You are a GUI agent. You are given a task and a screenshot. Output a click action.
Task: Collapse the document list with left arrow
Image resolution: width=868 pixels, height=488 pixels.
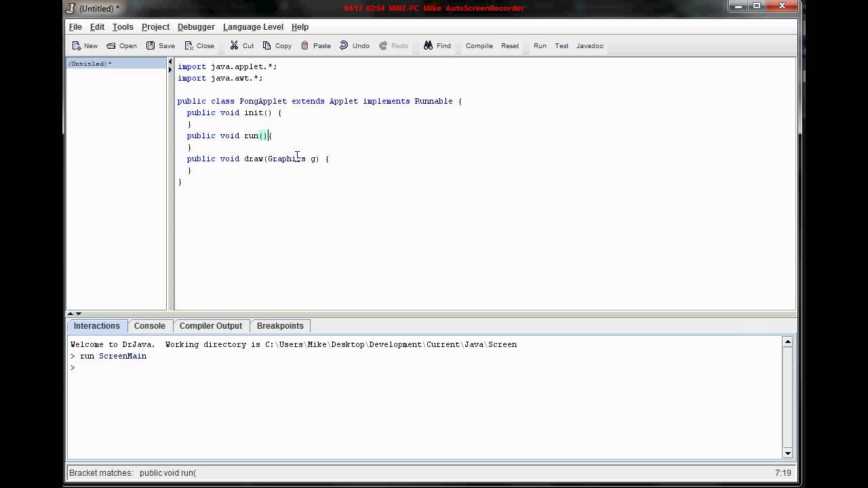(x=170, y=62)
